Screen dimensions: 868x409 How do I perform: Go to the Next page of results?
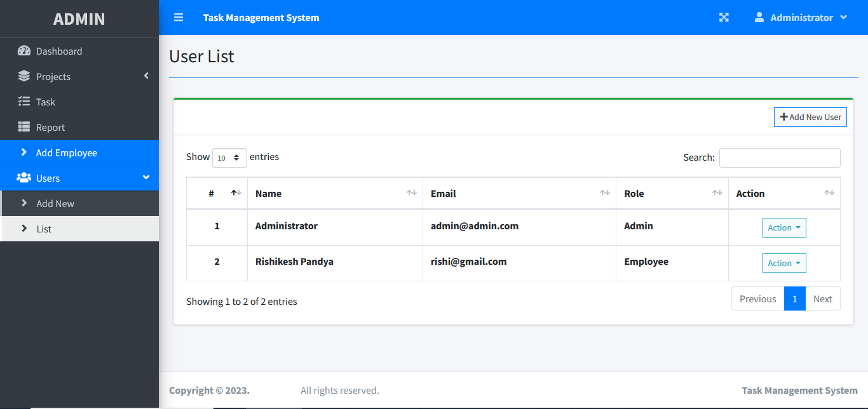[822, 298]
